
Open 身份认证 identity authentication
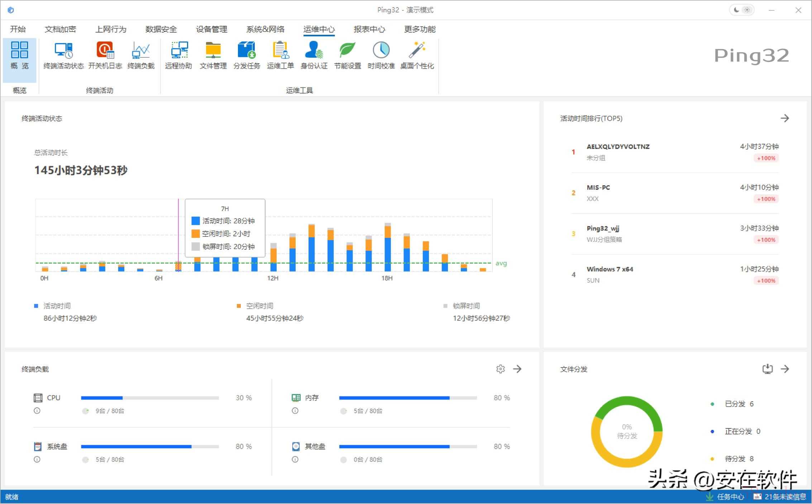314,56
